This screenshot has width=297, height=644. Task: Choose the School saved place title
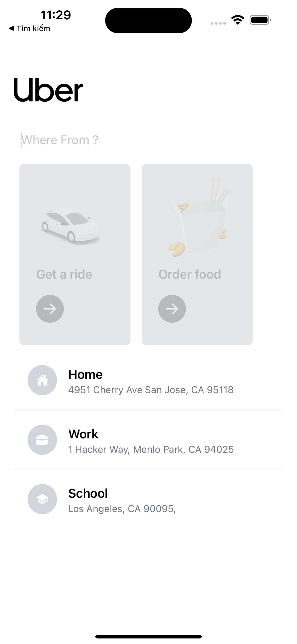[88, 494]
